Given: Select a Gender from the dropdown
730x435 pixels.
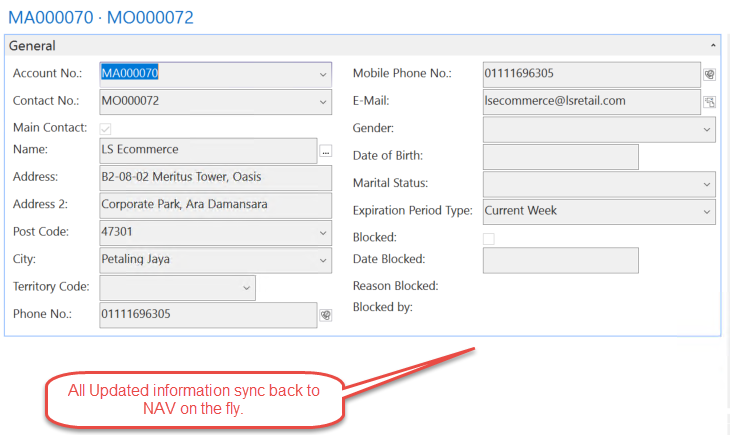Looking at the screenshot, I should (x=707, y=129).
